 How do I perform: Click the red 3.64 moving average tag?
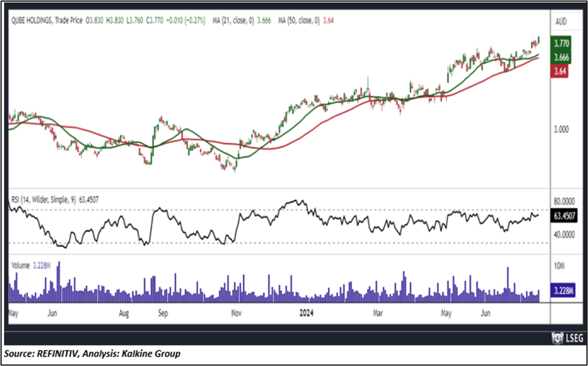tap(560, 71)
